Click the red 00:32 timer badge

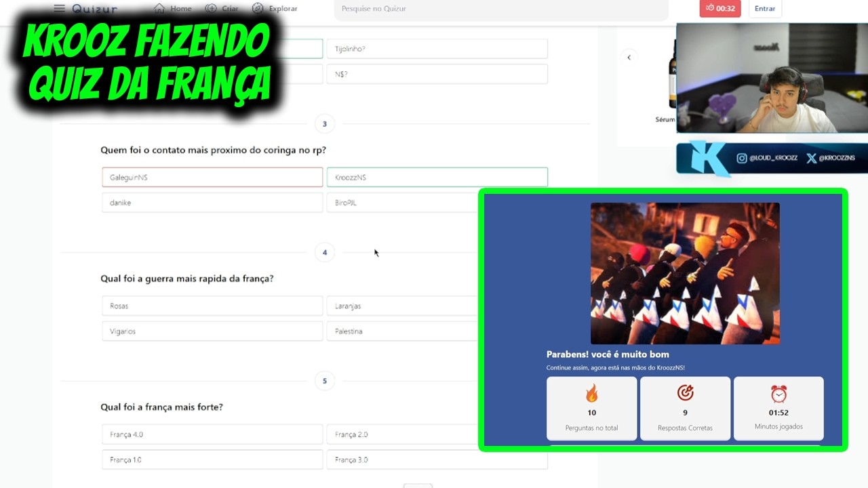tap(720, 8)
